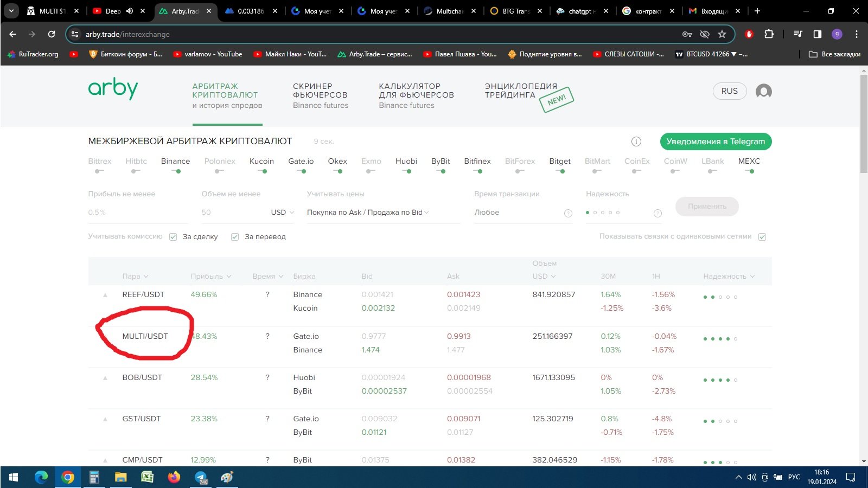Open File Explorer from taskbar
Screen dimensions: 868x488
tap(120, 477)
